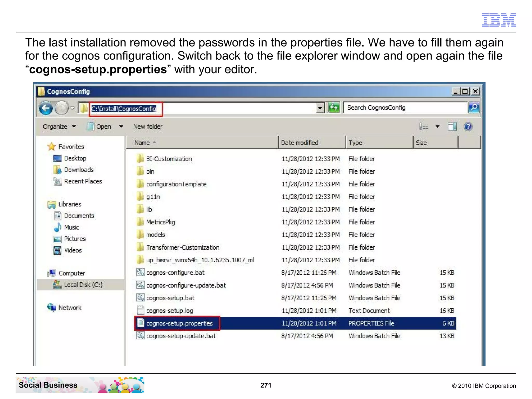Click the g11n folder icon
Screen dimensions: 532x399
[140, 196]
